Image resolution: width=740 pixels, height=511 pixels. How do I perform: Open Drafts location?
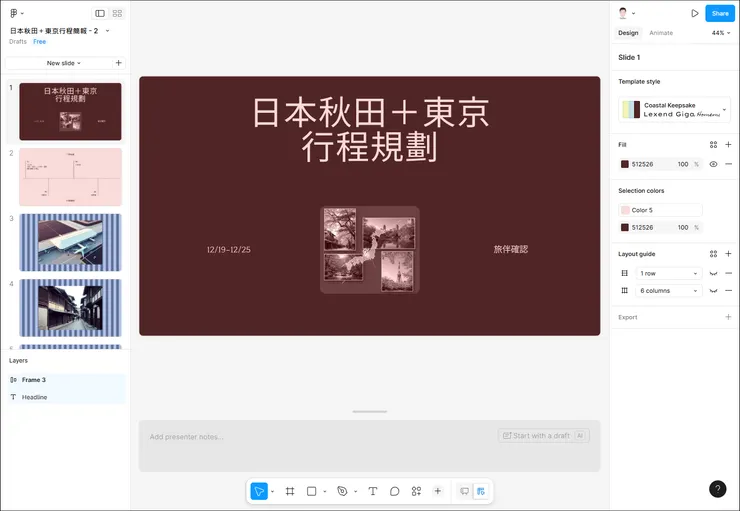click(18, 42)
